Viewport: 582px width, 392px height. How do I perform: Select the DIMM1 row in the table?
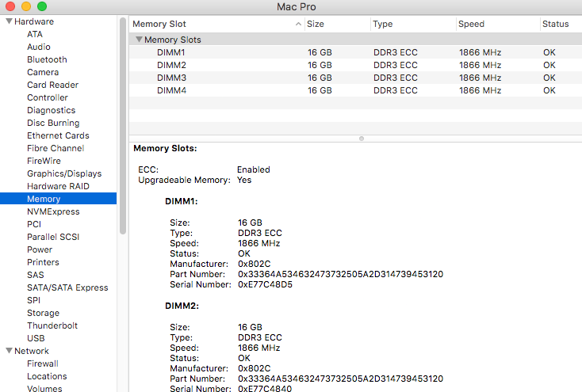click(x=355, y=52)
